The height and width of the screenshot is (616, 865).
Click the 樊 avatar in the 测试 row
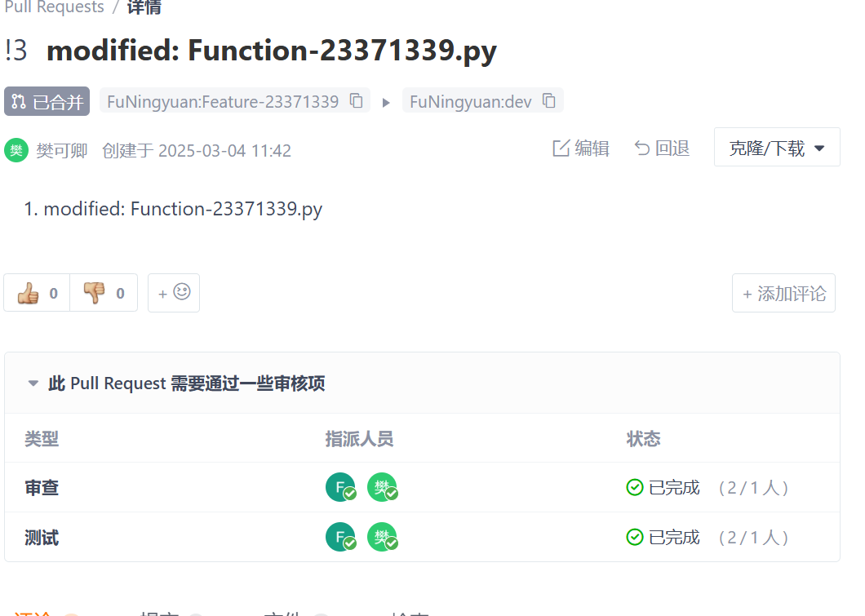(x=383, y=537)
